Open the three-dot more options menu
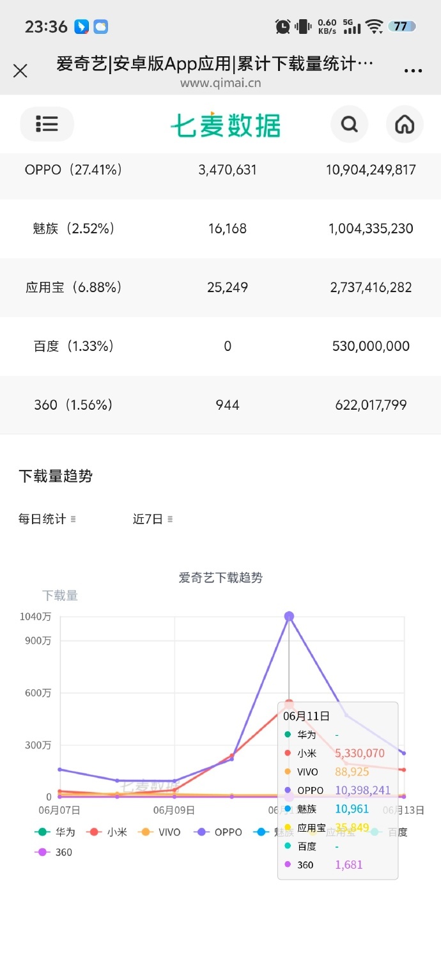This screenshot has width=441, height=980. coord(414,71)
